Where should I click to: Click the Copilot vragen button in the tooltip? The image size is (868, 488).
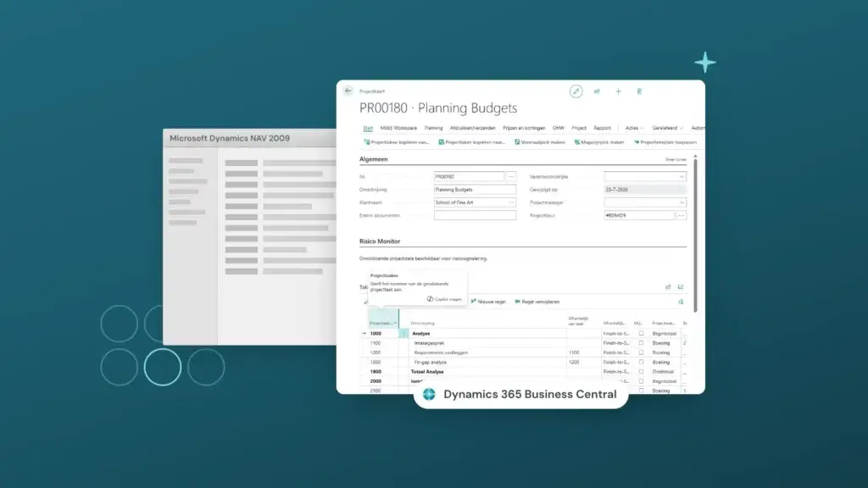(444, 299)
